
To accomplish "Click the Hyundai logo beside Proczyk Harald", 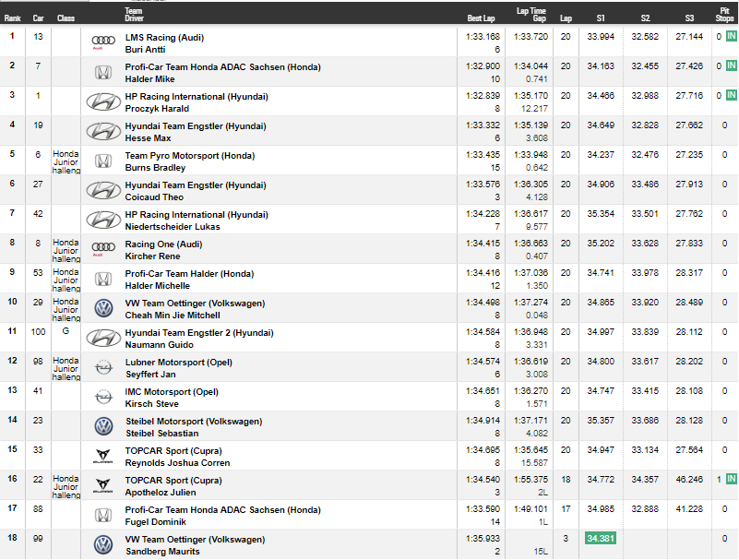I will pos(103,101).
